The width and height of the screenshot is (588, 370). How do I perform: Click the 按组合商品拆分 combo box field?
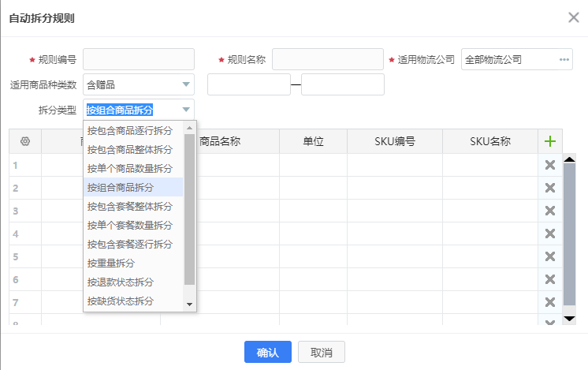tap(139, 110)
